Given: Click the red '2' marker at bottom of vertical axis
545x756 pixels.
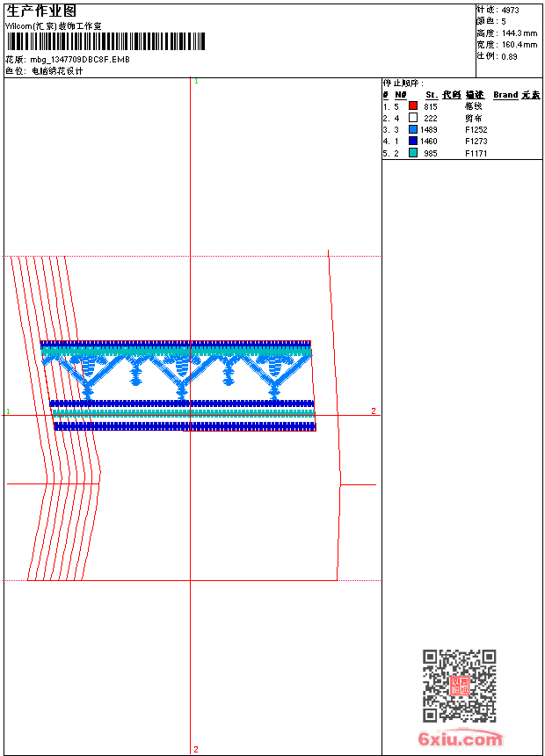Looking at the screenshot, I should tap(196, 749).
